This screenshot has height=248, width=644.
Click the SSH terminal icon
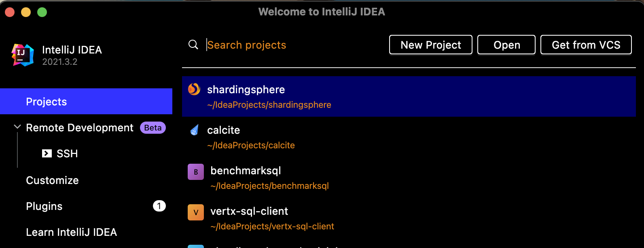point(47,154)
